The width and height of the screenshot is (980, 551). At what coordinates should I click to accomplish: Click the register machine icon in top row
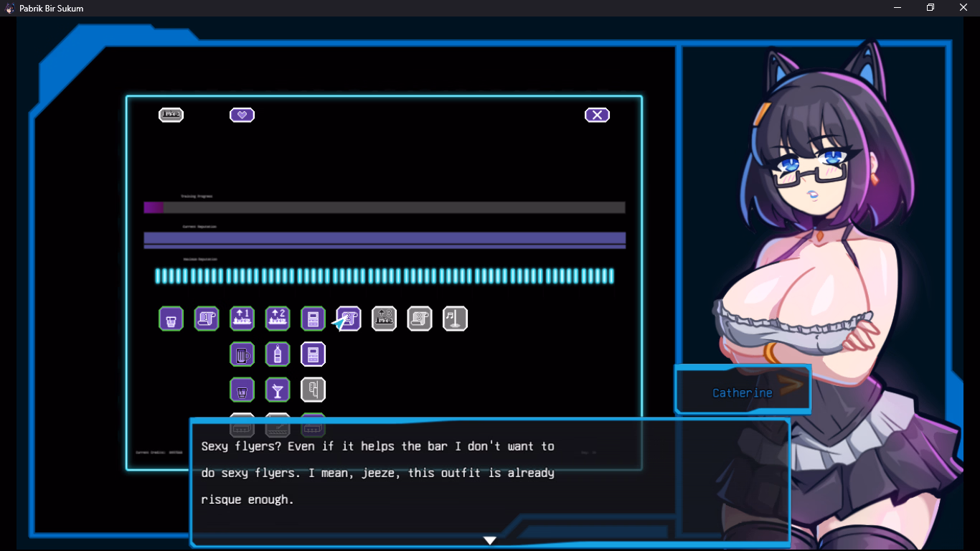point(313,319)
